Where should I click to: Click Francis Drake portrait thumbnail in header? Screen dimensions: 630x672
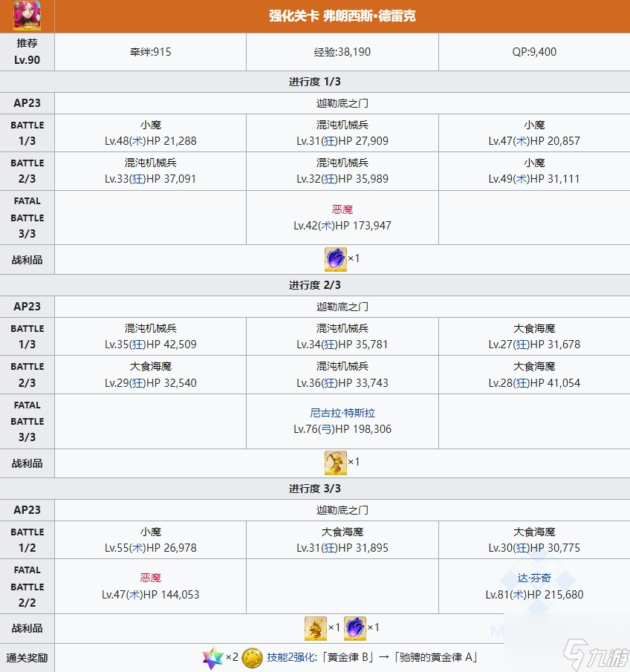(27, 16)
